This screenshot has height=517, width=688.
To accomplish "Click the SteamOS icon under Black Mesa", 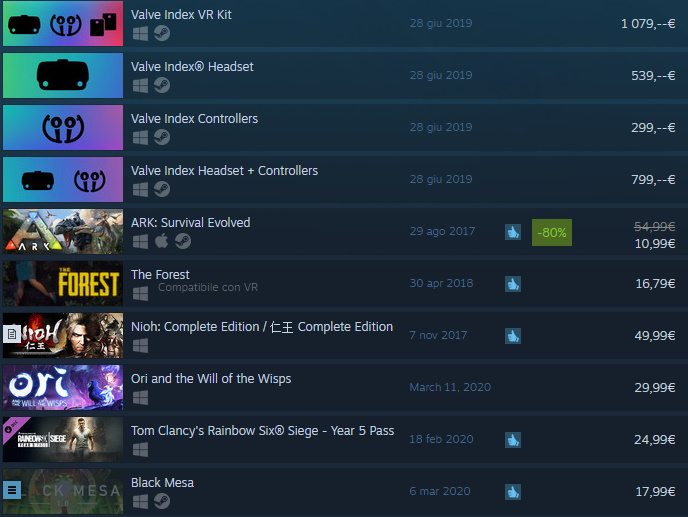I will click(162, 501).
